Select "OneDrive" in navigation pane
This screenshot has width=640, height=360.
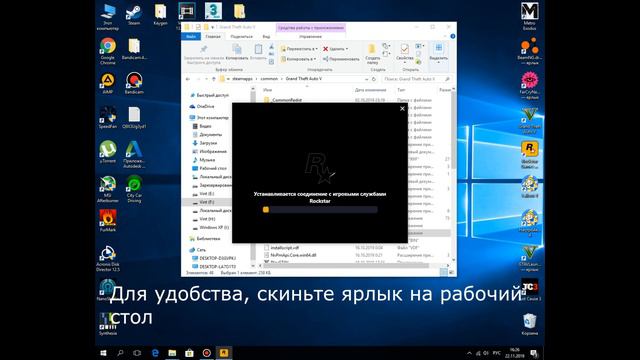pyautogui.click(x=205, y=106)
